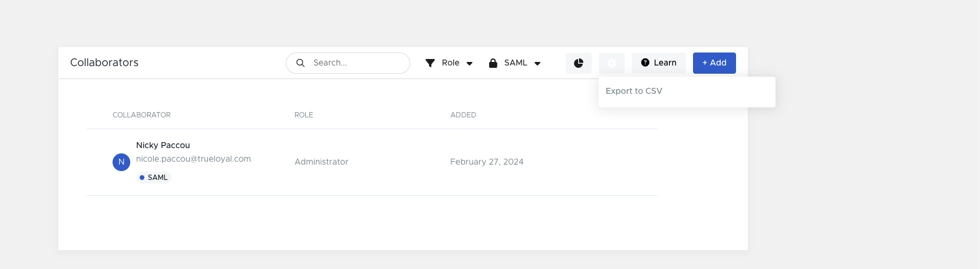Image resolution: width=980 pixels, height=269 pixels.
Task: Click the magnifying glass search icon
Action: [301, 63]
